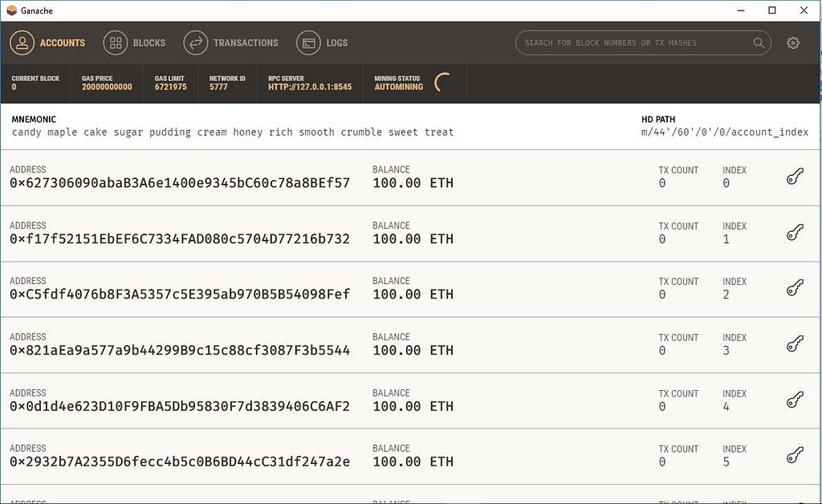Switch to the Logs tab

[x=322, y=43]
